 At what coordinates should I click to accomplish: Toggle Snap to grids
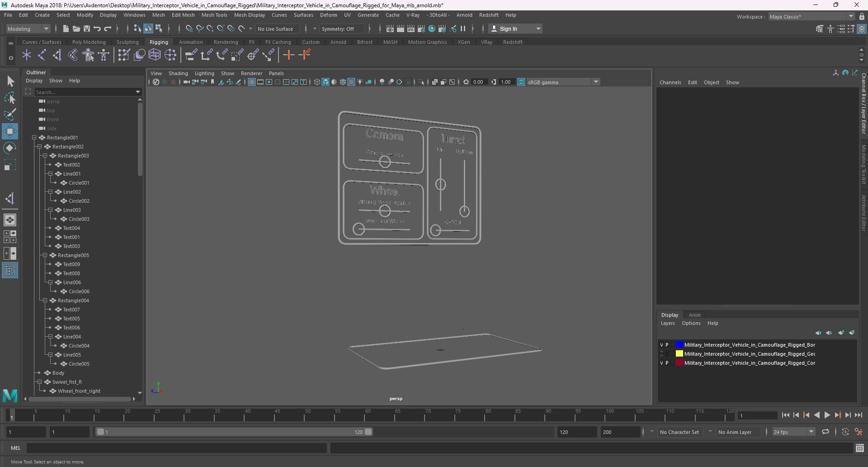point(189,29)
